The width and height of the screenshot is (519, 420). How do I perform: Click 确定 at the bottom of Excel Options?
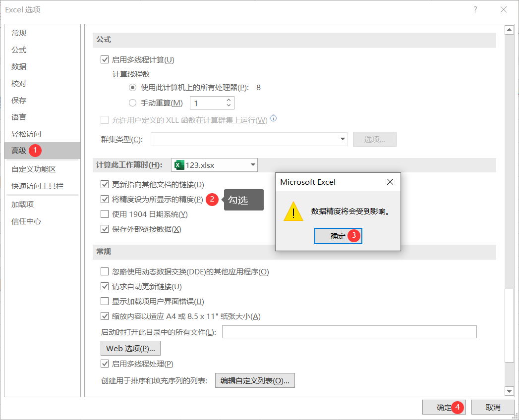point(444,407)
